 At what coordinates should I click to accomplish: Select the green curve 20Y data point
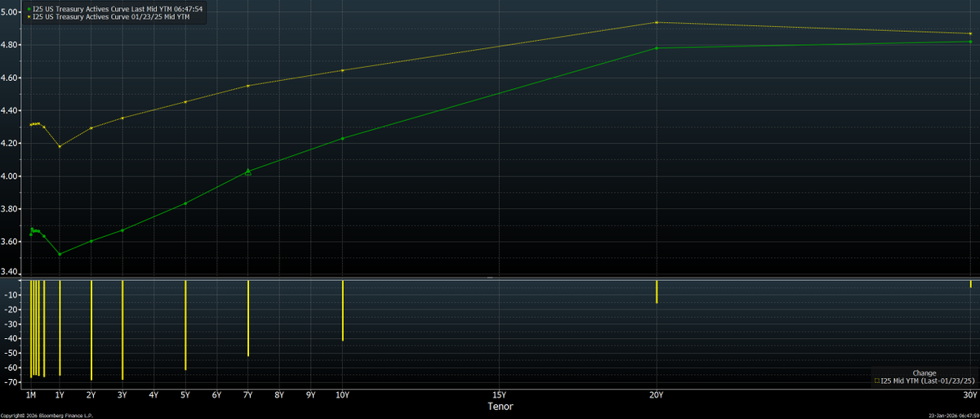(657, 48)
